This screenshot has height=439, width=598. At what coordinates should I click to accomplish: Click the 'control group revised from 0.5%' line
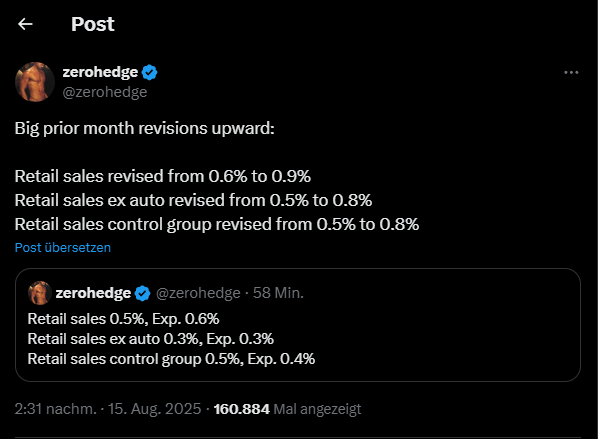pos(217,224)
